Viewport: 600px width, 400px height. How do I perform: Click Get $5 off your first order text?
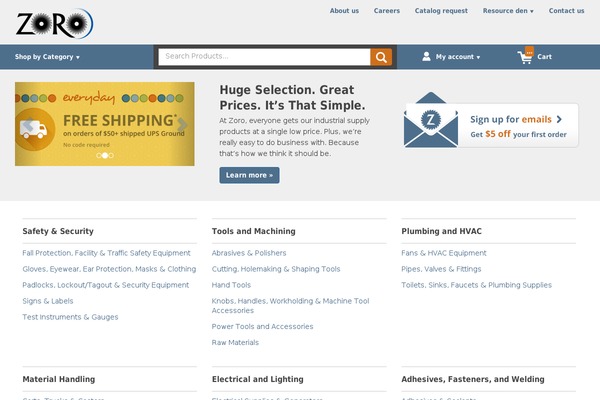click(518, 134)
